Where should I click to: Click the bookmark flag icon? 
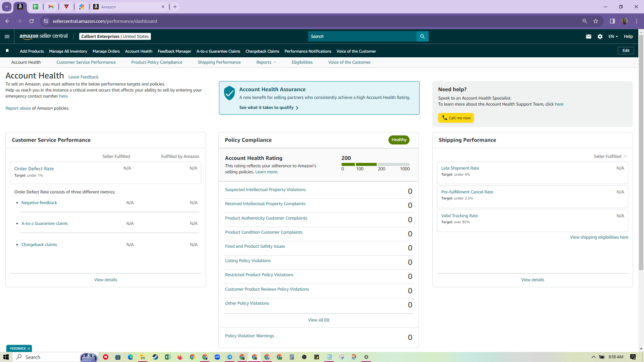(x=7, y=51)
